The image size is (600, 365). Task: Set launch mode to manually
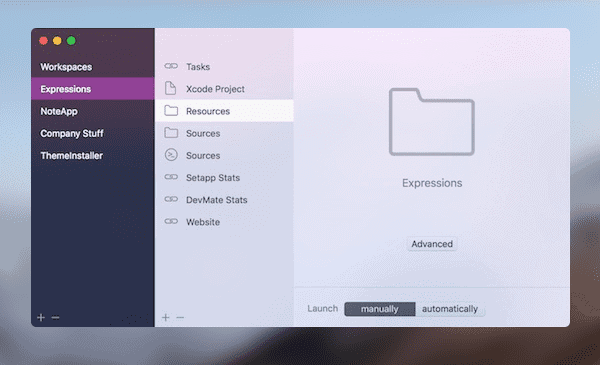point(380,309)
